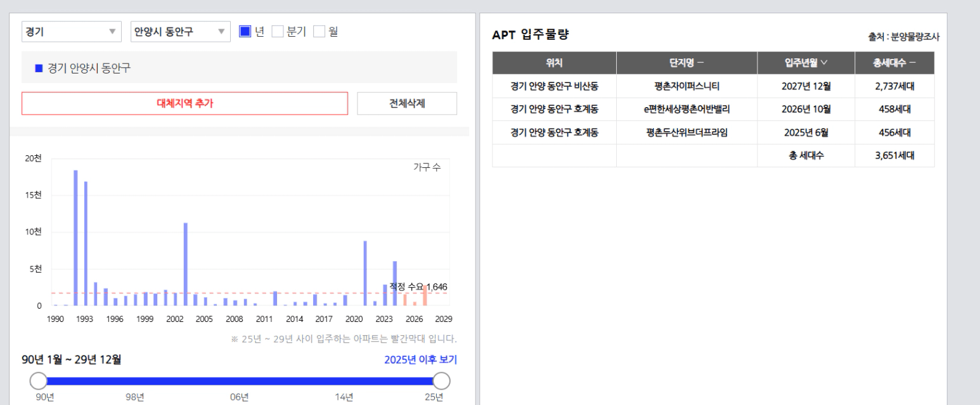Click the 2026년 10월 move-in date cell
980x405 pixels.
coord(806,109)
